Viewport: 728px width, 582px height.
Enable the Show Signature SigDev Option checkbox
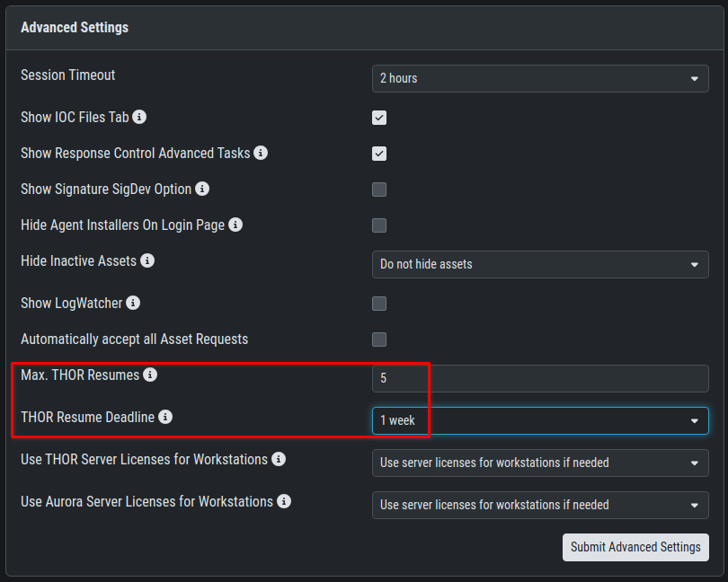tap(379, 190)
